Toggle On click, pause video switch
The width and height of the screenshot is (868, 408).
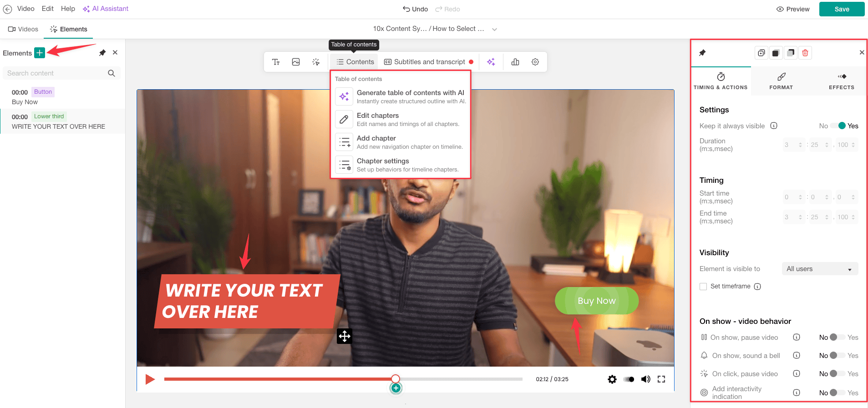pos(838,373)
